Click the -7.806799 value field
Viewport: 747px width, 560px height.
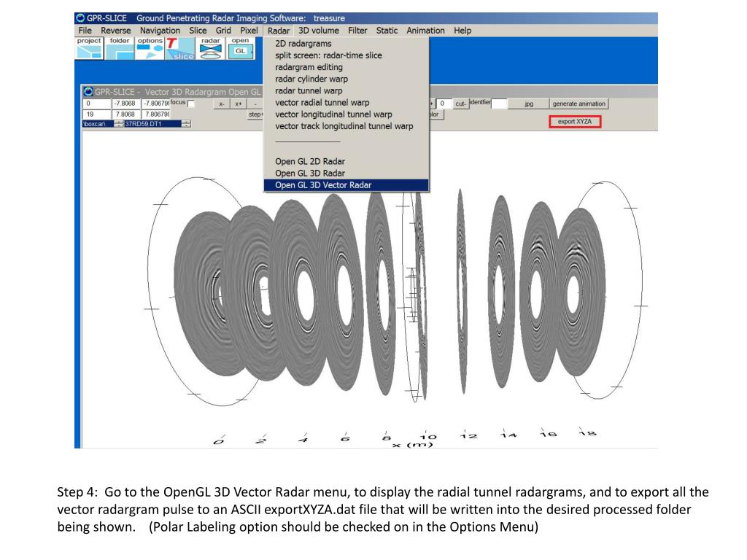(156, 104)
